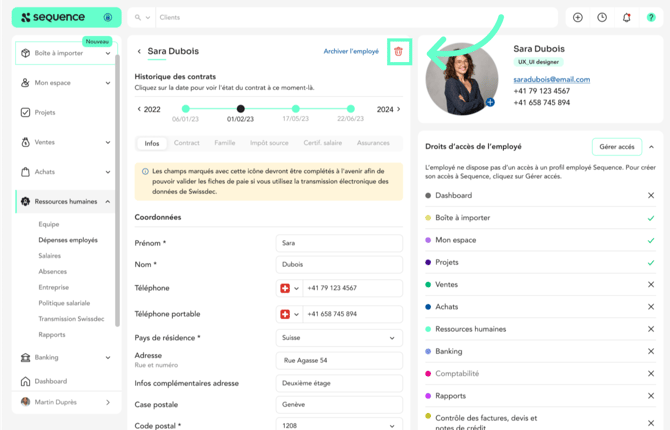Open the notifications bell icon

[x=627, y=18]
